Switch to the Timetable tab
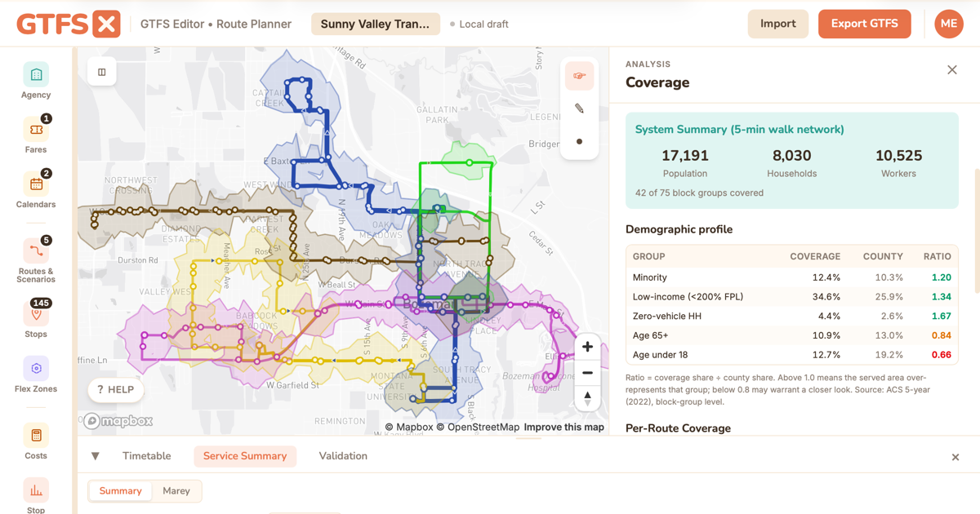 [147, 456]
